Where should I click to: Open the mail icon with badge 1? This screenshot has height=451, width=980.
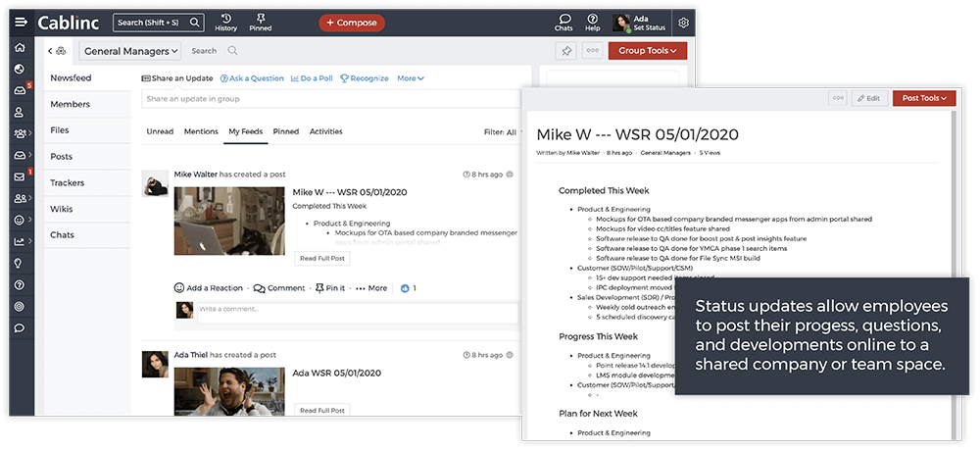pyautogui.click(x=20, y=177)
